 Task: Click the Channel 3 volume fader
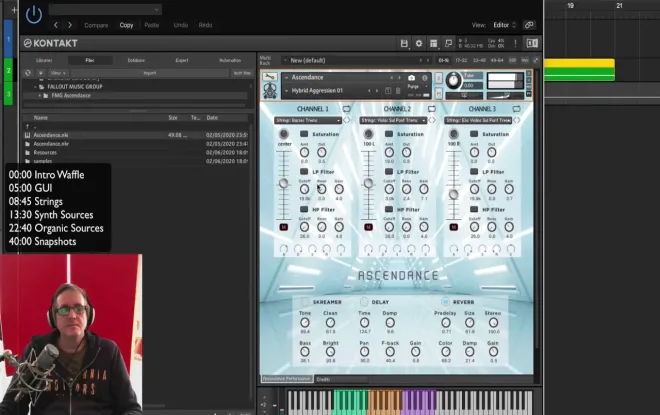click(x=453, y=194)
